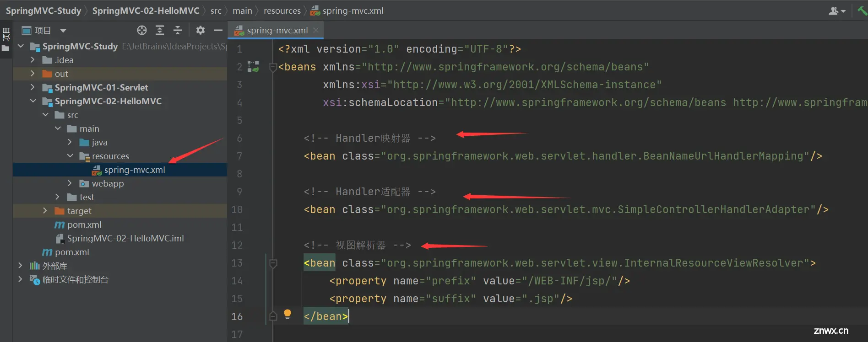Click the Spring bean gutter icon on line 2

pos(253,66)
